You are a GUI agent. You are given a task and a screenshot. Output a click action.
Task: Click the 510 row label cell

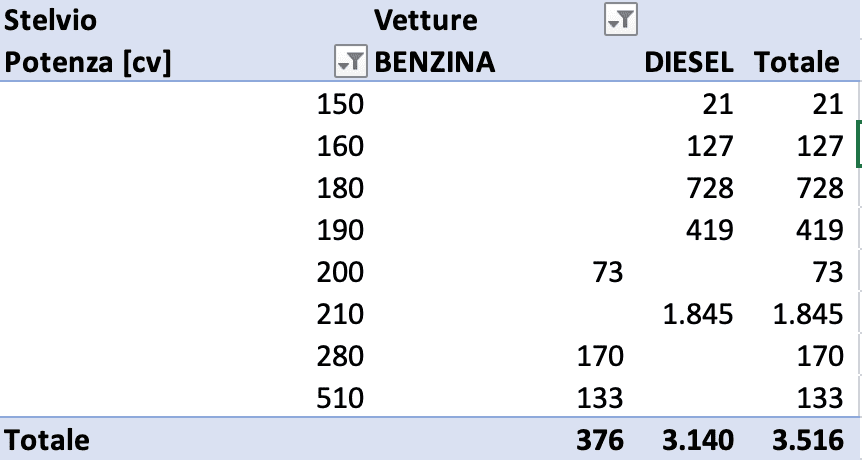pos(340,398)
